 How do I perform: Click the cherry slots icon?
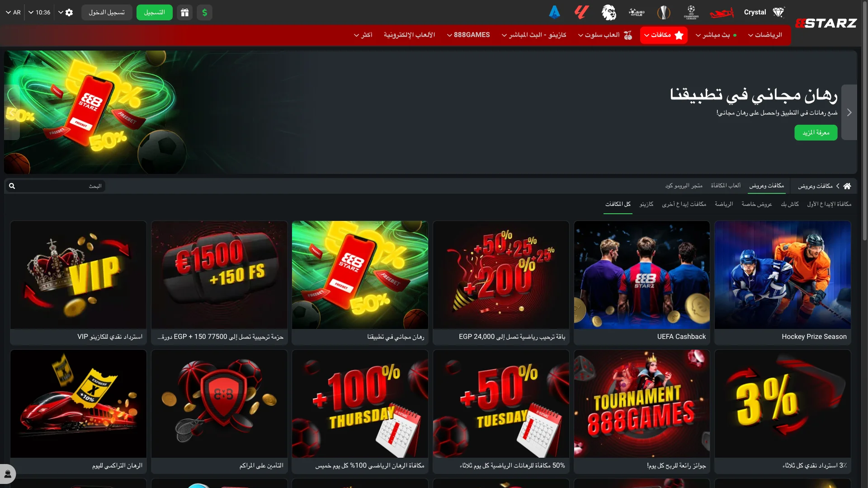(627, 35)
